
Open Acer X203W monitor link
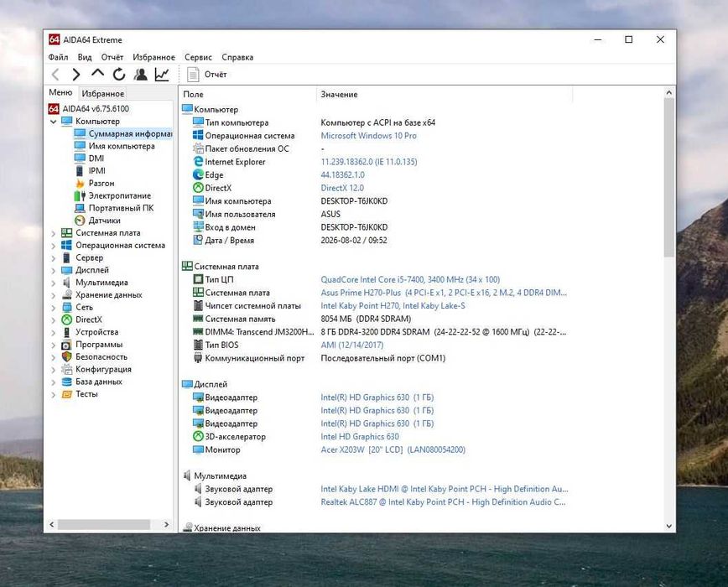coord(393,449)
